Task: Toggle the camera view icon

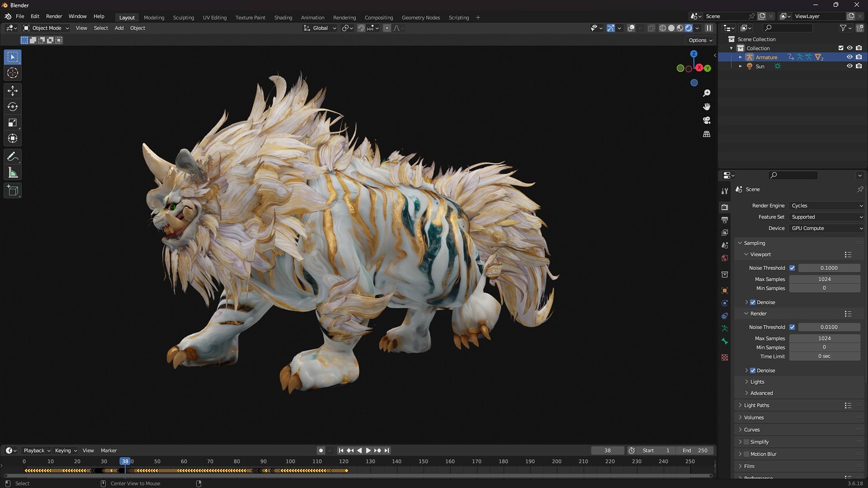Action: (707, 120)
